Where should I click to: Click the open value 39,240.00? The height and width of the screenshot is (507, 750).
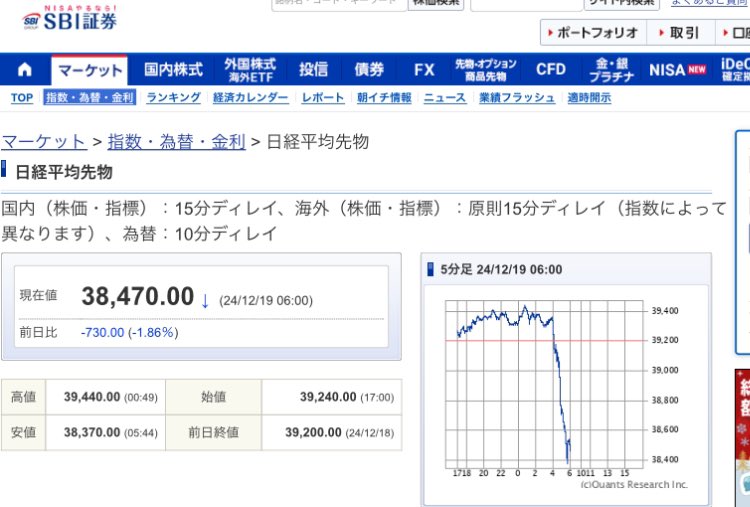(328, 397)
